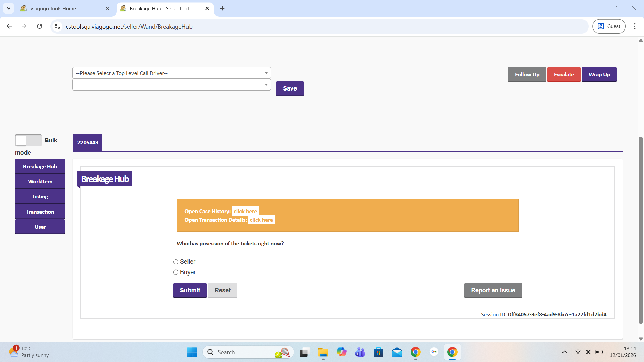Open the WorkItem sidebar menu item
This screenshot has width=644, height=362.
tap(40, 182)
